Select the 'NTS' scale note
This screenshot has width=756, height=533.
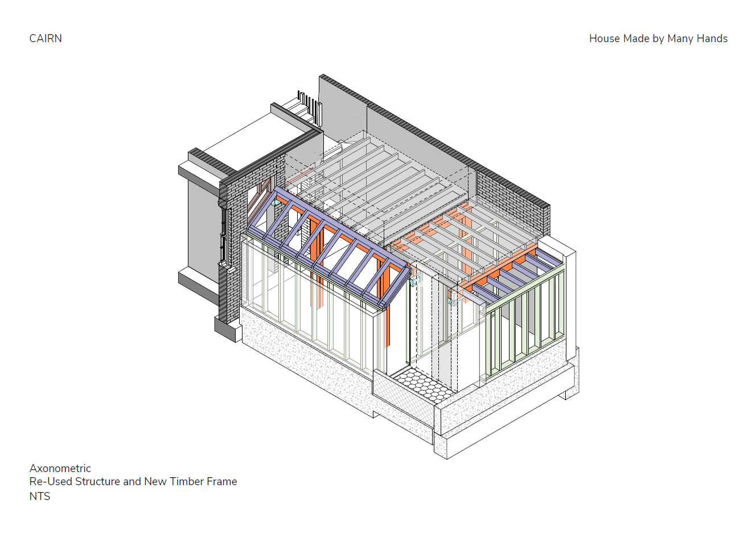40,496
